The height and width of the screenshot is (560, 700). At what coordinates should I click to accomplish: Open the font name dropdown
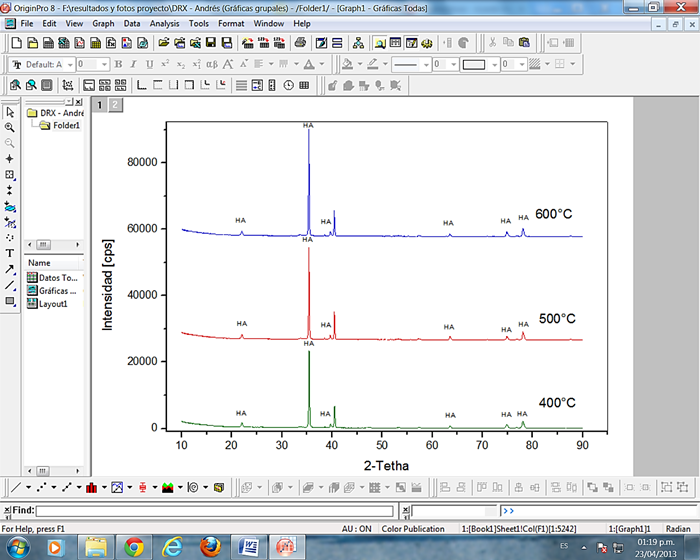pyautogui.click(x=69, y=64)
